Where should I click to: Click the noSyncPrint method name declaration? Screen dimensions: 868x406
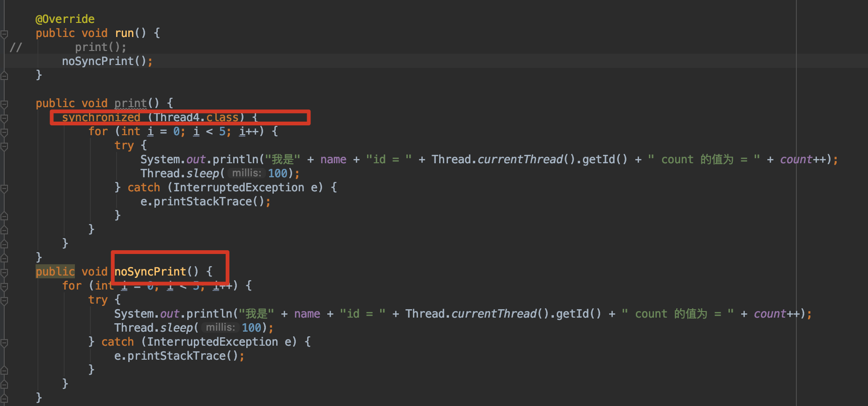(150, 272)
